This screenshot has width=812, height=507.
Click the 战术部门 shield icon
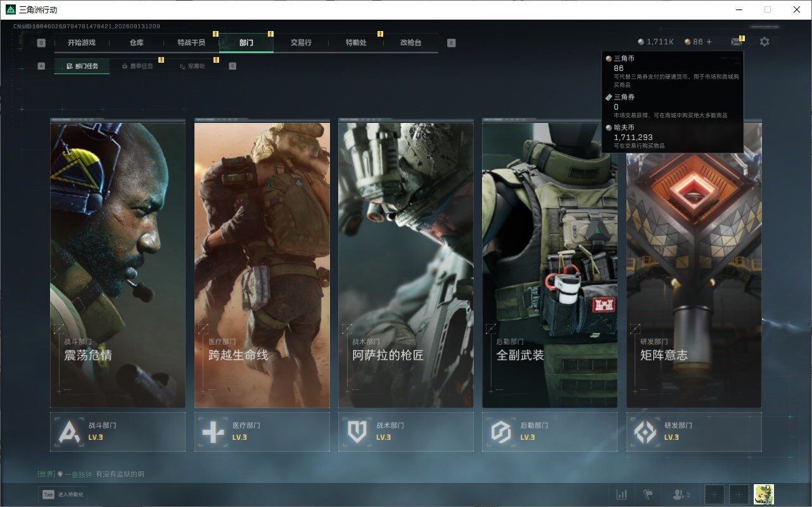point(357,432)
